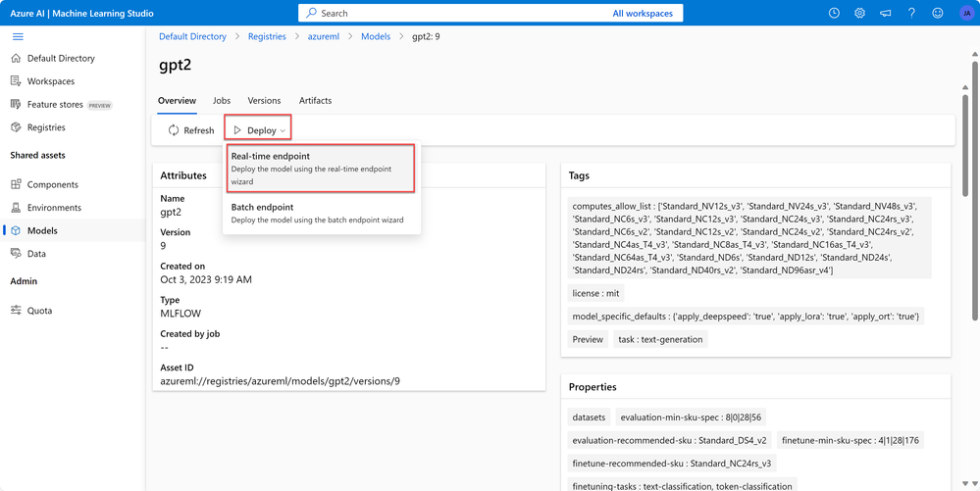Image resolution: width=980 pixels, height=491 pixels.
Task: Click the 'computes_allow_list' tag block
Action: 749,238
